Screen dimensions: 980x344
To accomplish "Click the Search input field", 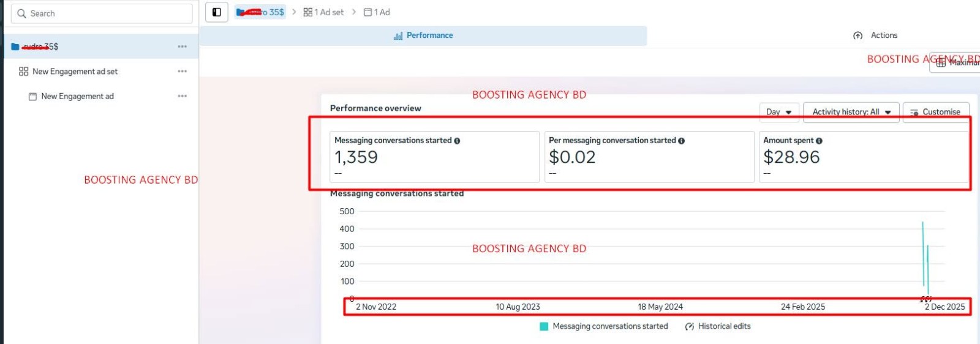I will coord(102,13).
